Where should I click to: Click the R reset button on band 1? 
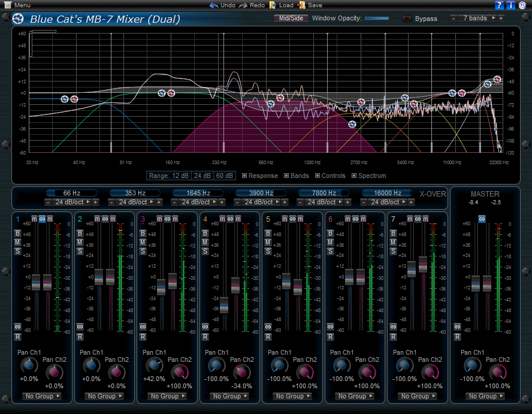(x=17, y=337)
